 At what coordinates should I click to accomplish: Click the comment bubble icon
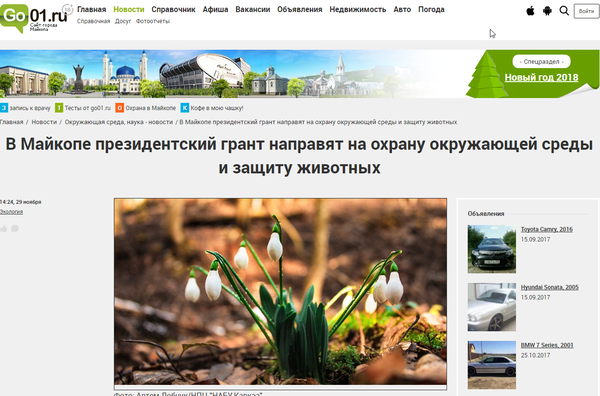pos(15,228)
